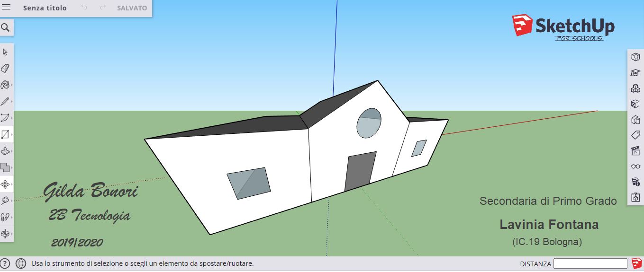
Task: Open the Solid Inspector panel
Action: [635, 197]
